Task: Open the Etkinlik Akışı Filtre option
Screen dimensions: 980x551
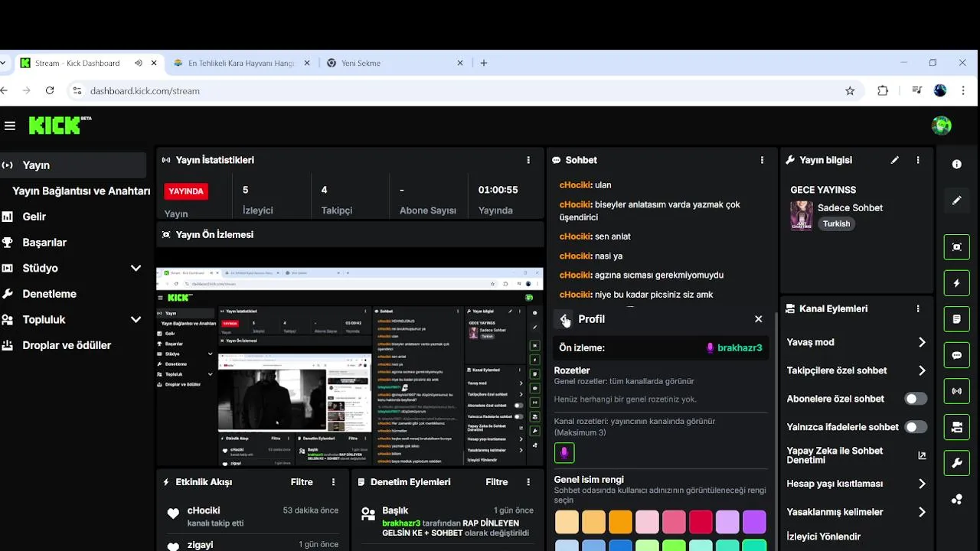Action: coord(302,482)
